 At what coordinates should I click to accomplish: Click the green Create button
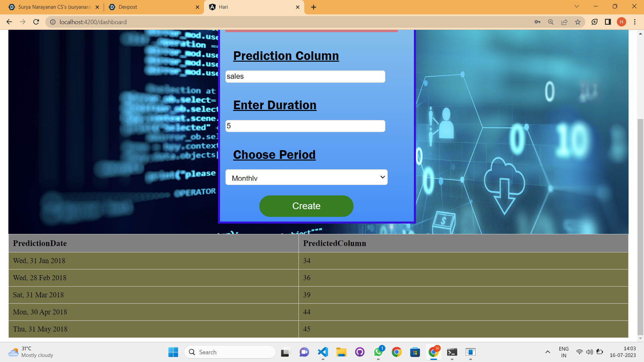[306, 206]
